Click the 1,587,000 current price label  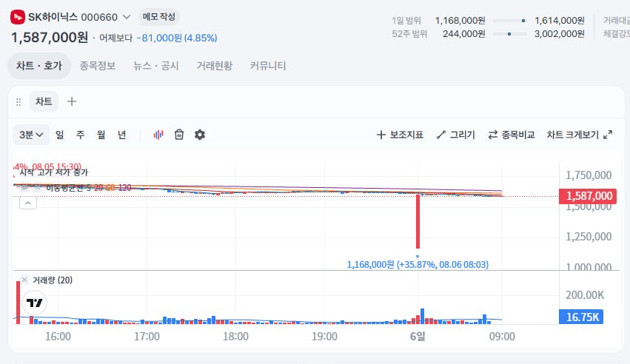[589, 196]
